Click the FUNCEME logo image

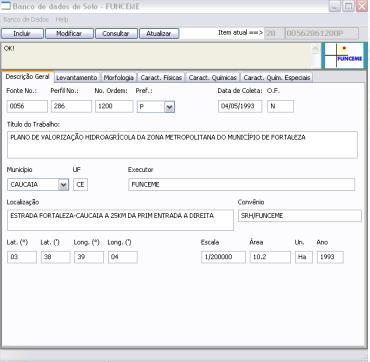344,56
